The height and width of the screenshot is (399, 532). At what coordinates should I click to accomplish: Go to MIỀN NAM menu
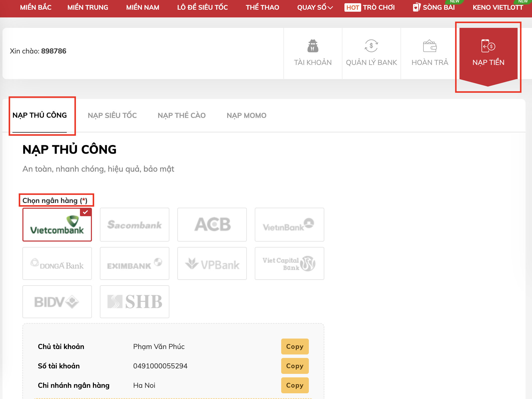[x=143, y=7]
